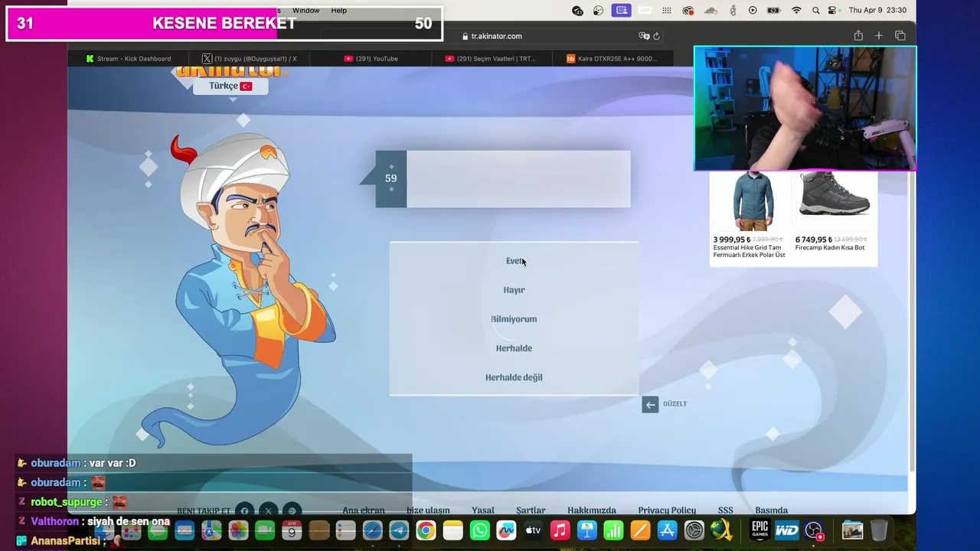Open Control Center in menu bar

(x=834, y=11)
